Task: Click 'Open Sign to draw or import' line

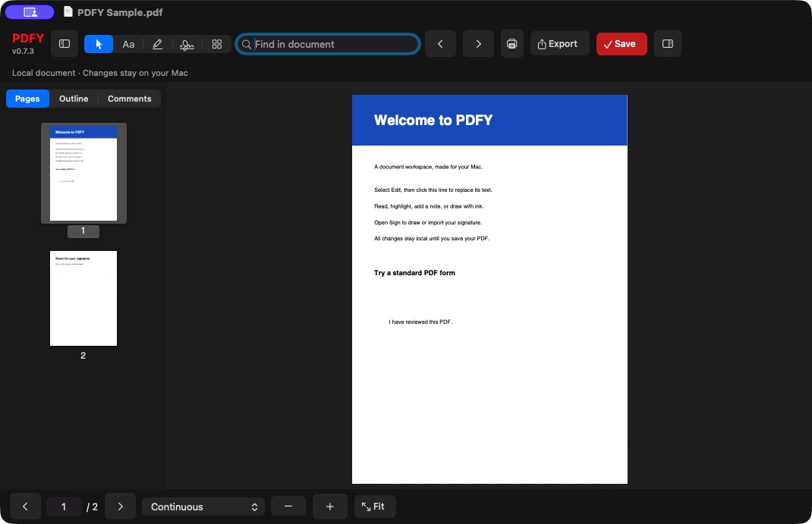Action: pyautogui.click(x=428, y=223)
